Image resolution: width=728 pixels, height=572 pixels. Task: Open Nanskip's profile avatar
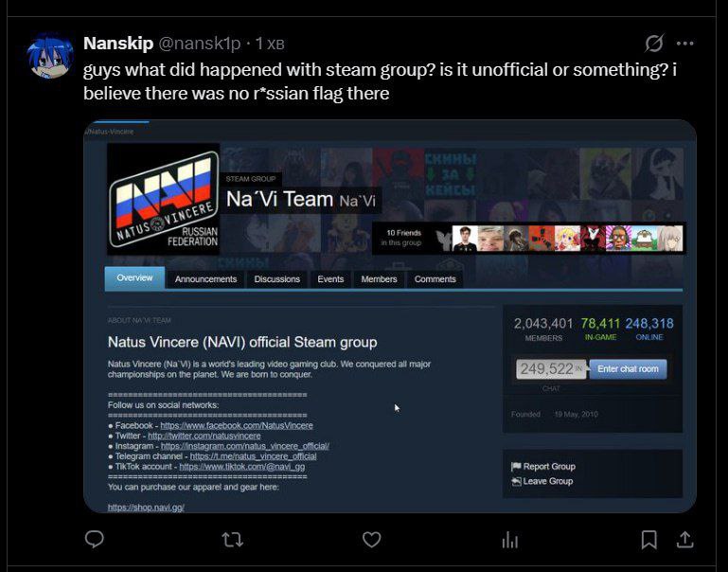click(x=49, y=55)
